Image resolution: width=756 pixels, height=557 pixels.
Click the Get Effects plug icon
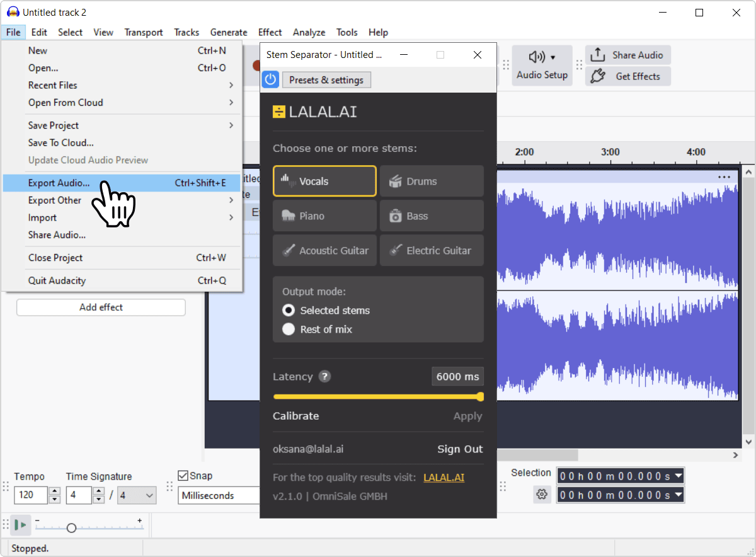click(598, 76)
